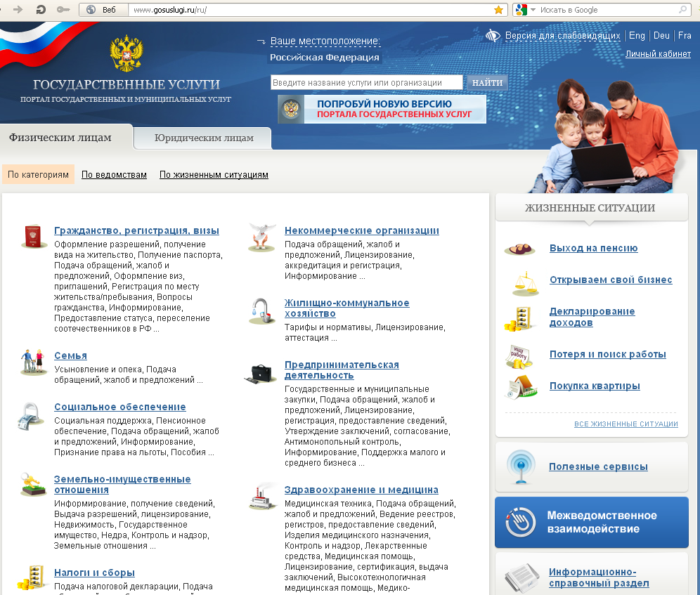Click the passport icon for citizenship
Image resolution: width=700 pixels, height=595 pixels.
click(34, 237)
